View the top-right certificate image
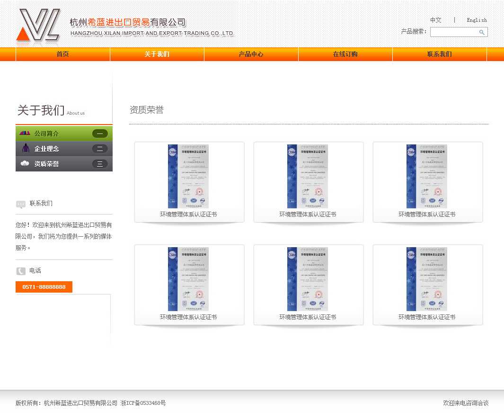 (427, 176)
